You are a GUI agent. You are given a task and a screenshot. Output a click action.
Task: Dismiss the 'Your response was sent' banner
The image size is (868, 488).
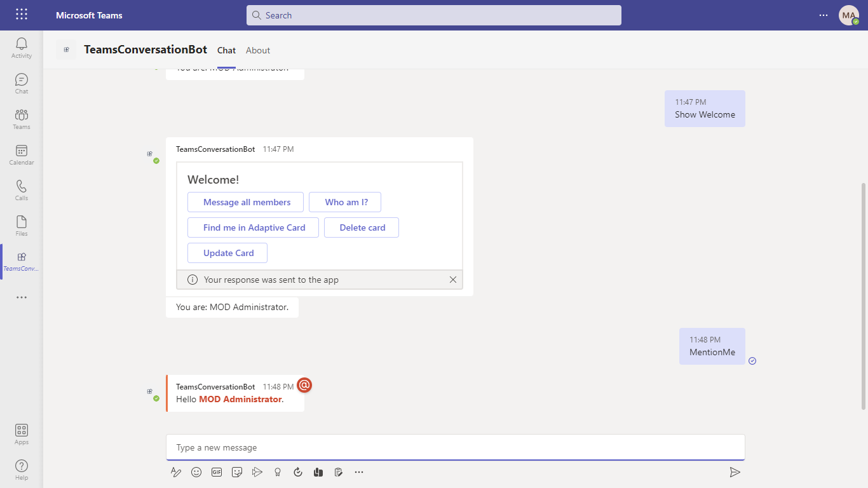tap(453, 280)
